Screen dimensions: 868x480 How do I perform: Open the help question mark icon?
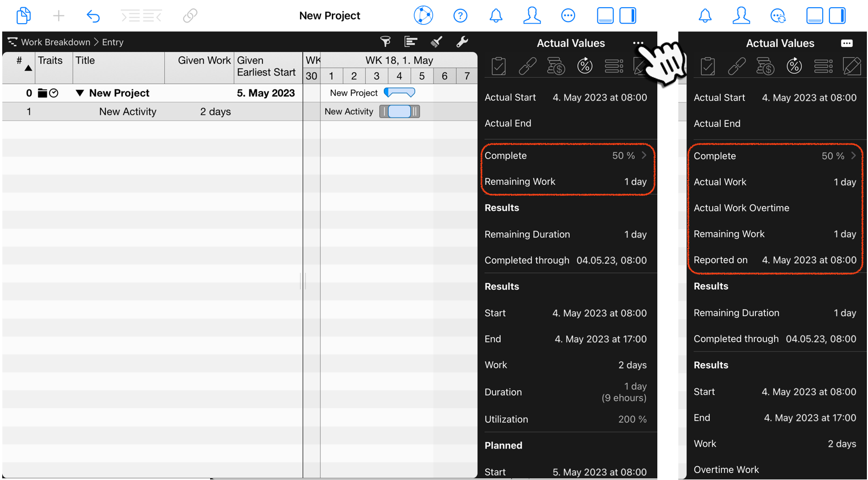click(460, 16)
